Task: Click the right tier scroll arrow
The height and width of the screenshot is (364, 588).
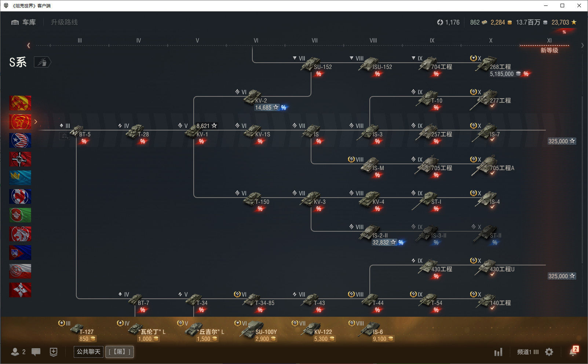Action: pos(582,45)
